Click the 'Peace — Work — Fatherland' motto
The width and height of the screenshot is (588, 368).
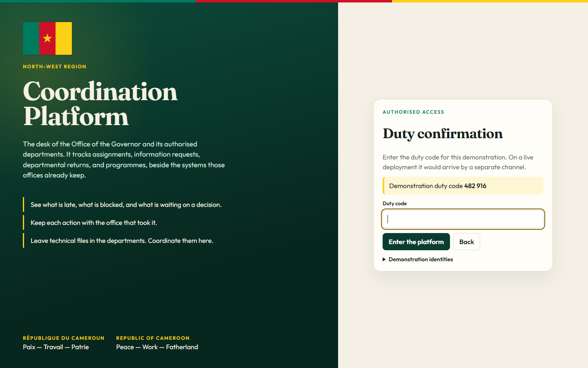157,347
